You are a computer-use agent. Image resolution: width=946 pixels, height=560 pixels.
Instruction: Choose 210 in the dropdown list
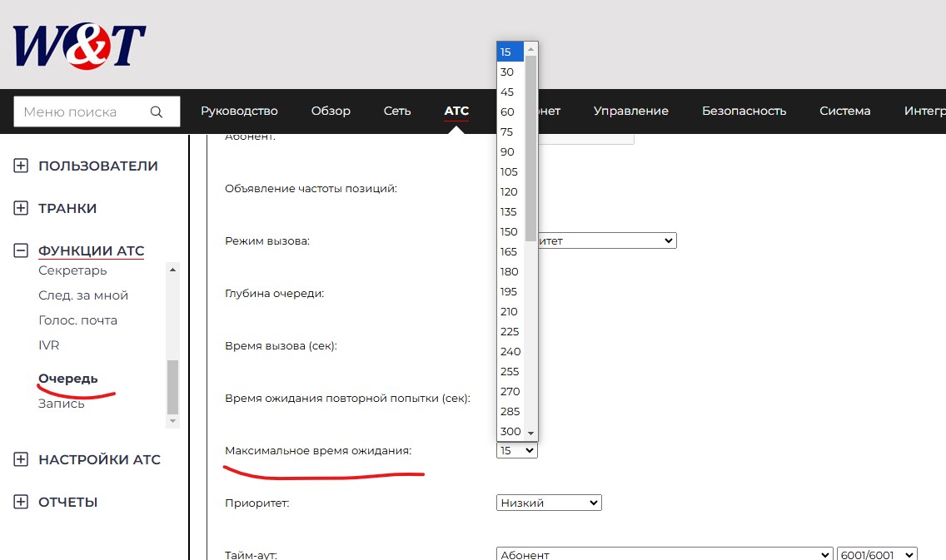(510, 312)
